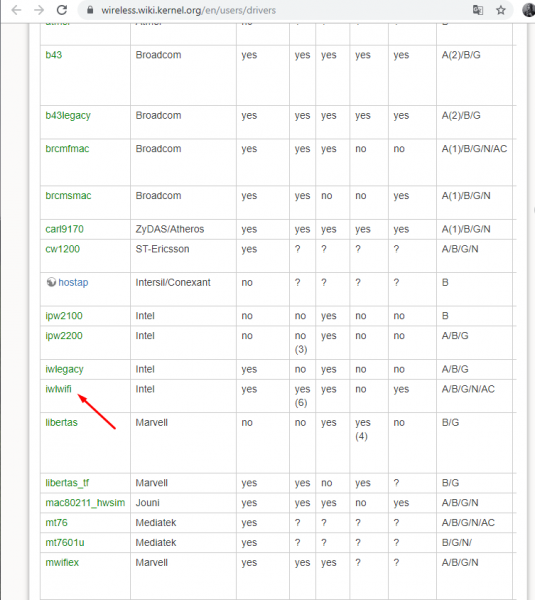
Task: Reload the page with refresh icon
Action: [62, 10]
